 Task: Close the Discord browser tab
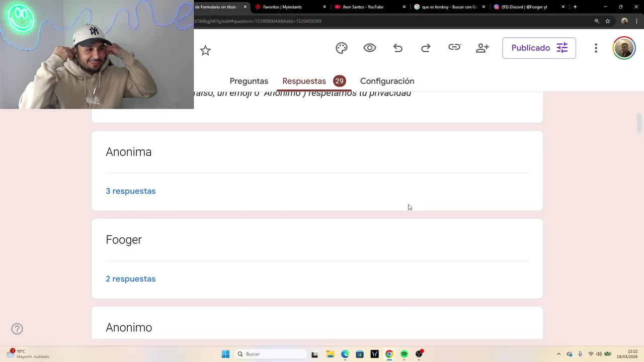coord(563,7)
